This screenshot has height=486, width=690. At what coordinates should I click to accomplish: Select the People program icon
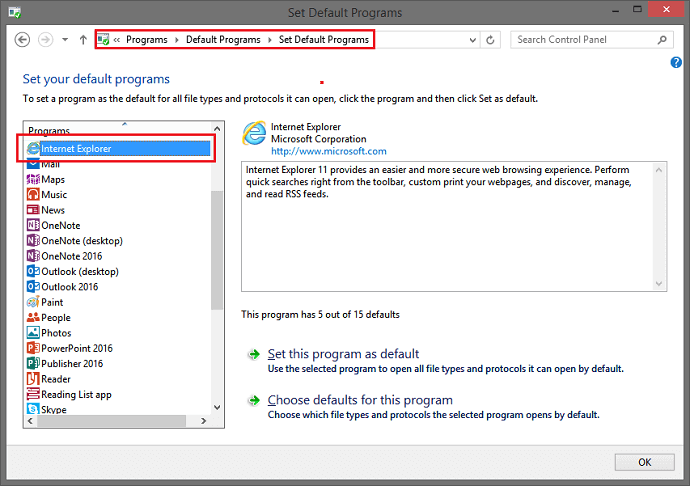33,317
